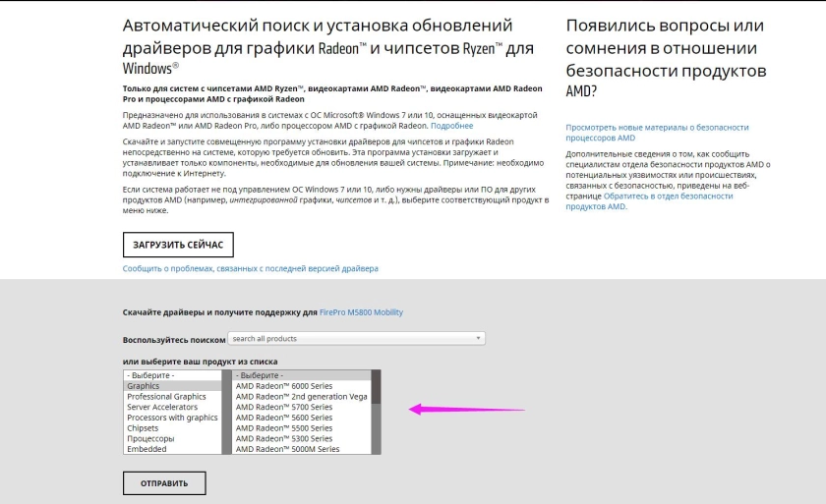
Task: Open the AMD product security department link
Action: click(x=649, y=201)
